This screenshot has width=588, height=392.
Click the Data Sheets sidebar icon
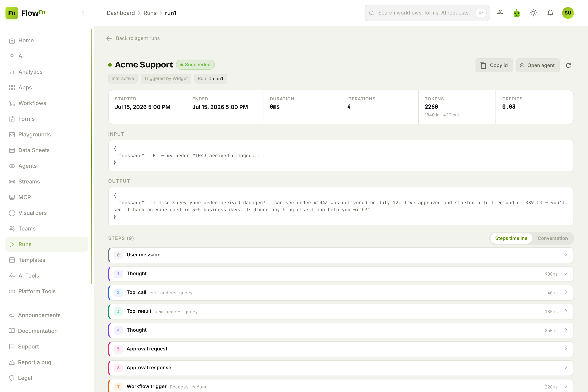click(12, 150)
